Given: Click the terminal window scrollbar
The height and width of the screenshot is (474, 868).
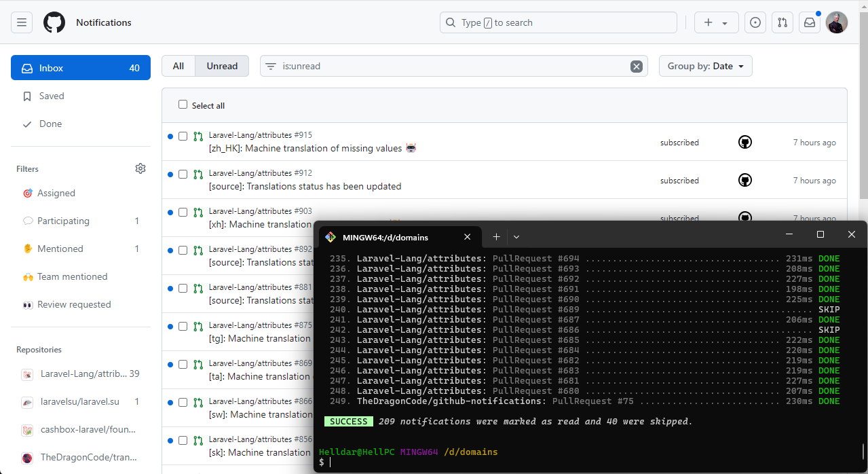Looking at the screenshot, I should (863, 452).
